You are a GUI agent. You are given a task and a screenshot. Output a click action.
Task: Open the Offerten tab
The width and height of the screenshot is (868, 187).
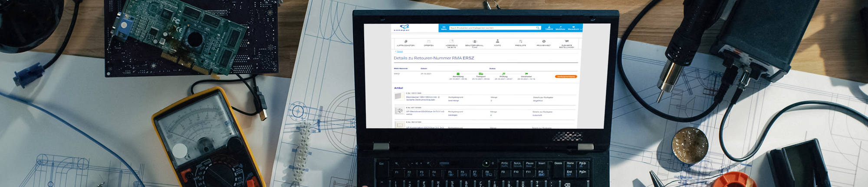point(428,43)
